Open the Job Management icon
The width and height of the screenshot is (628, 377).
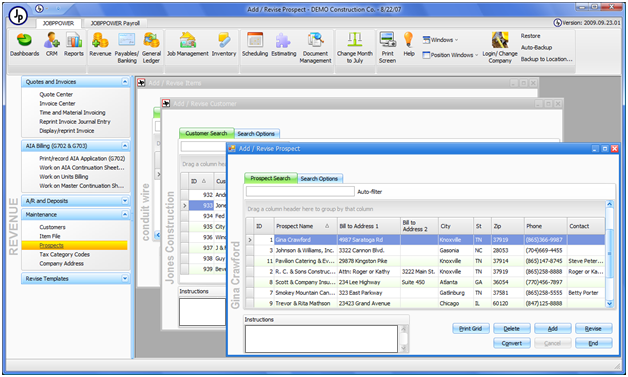click(x=187, y=44)
